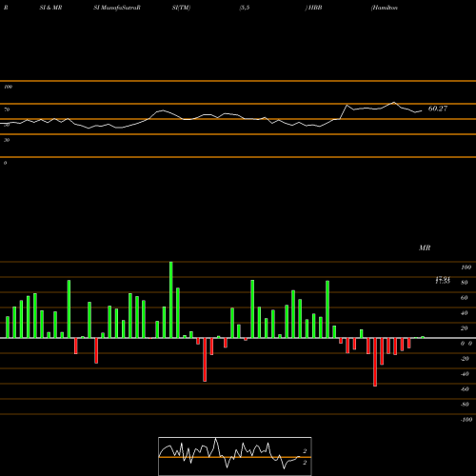The height and width of the screenshot is (476, 476).
Task: Click the tallest green MR histogram bar
Action: point(171,300)
